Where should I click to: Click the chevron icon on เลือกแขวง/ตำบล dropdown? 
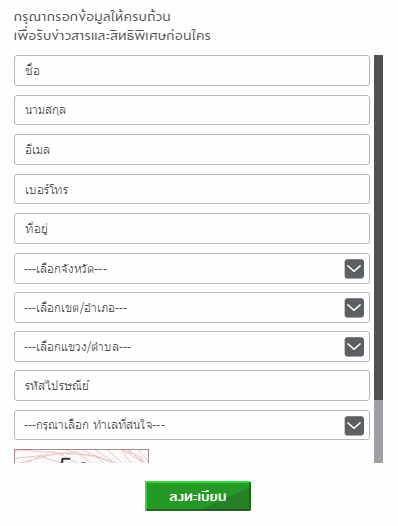[354, 347]
